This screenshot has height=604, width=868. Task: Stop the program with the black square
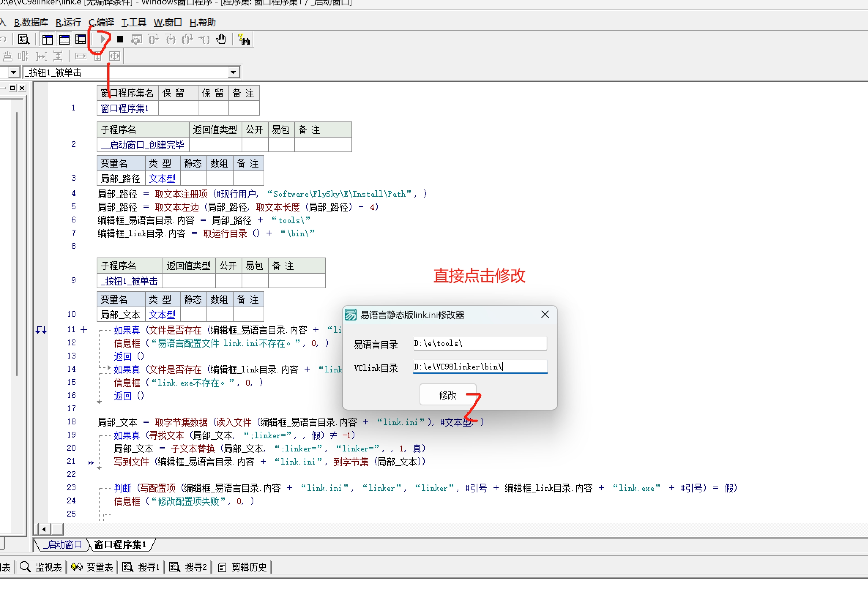[x=120, y=39]
